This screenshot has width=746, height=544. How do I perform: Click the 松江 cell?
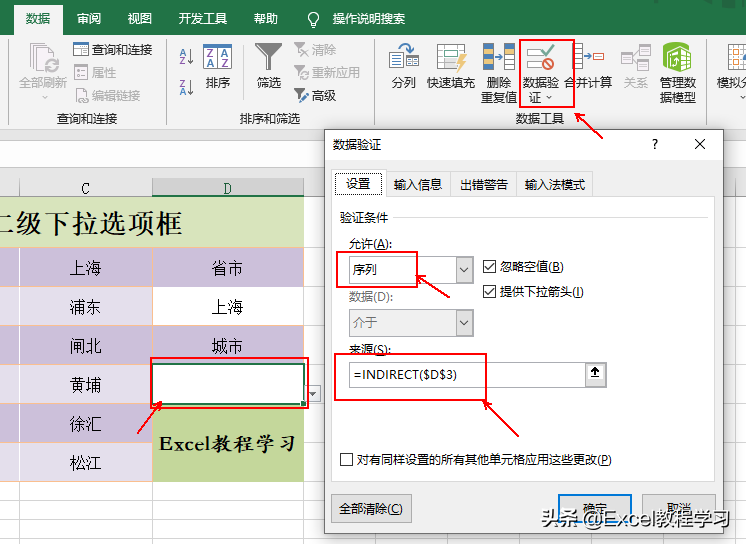click(86, 463)
